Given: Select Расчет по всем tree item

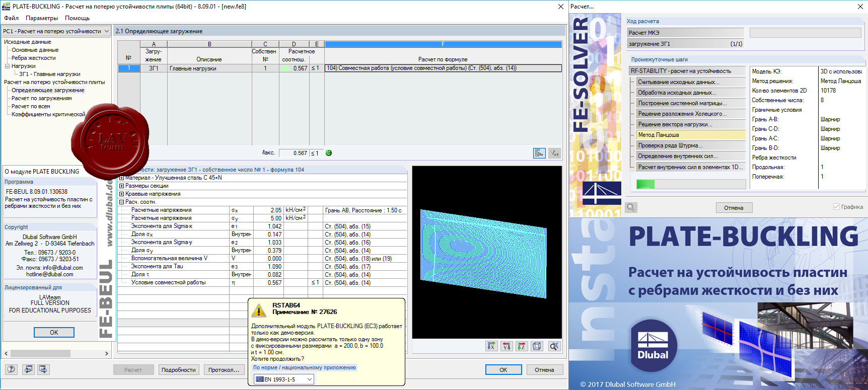Looking at the screenshot, I should 31,106.
